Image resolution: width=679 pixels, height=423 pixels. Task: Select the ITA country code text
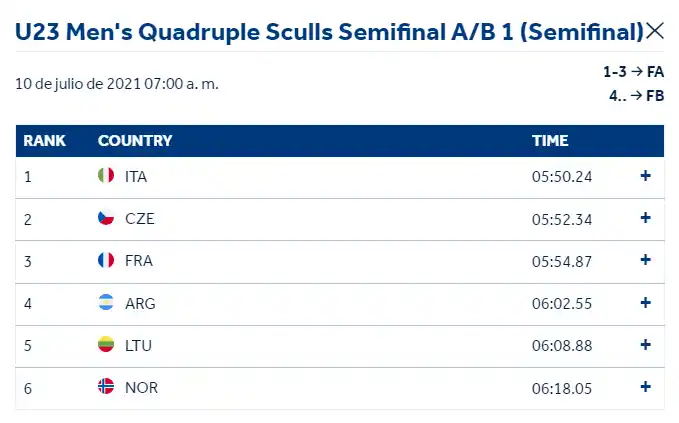coord(136,176)
